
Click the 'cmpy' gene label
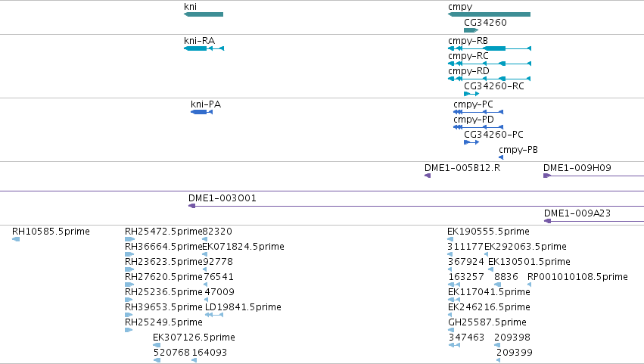point(460,7)
